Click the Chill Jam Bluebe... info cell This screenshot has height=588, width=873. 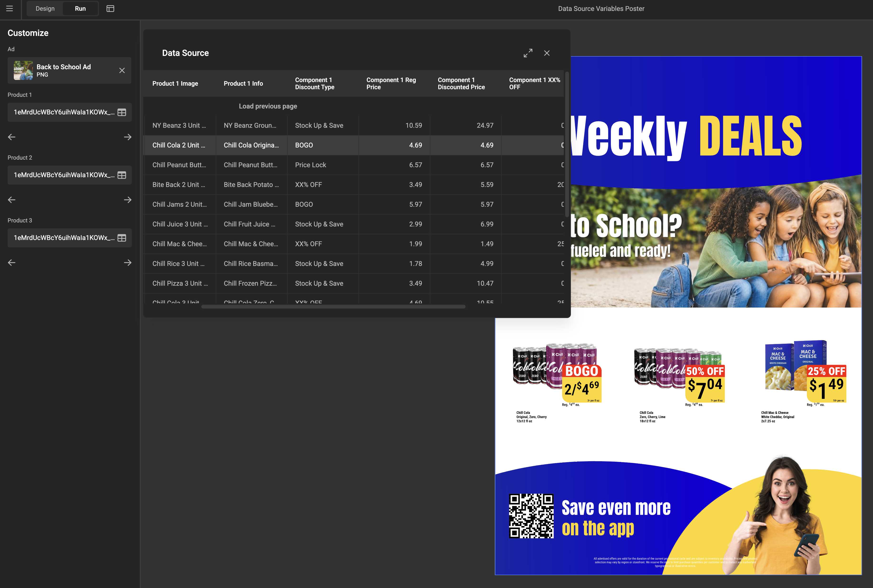pos(251,204)
